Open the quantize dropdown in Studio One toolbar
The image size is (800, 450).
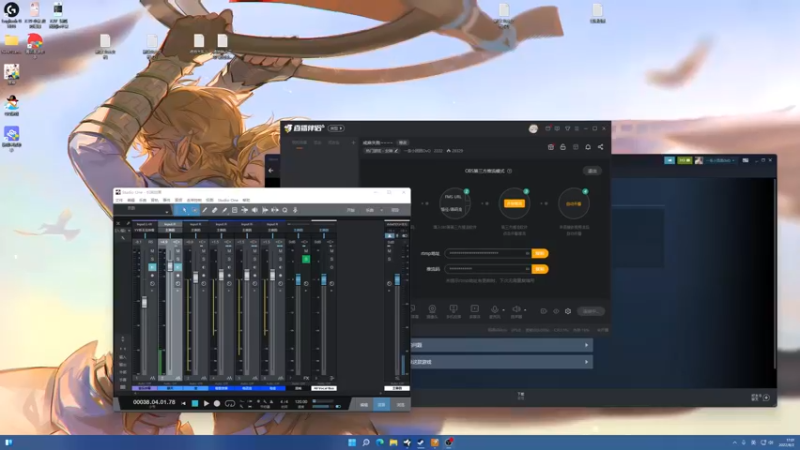[x=352, y=210]
